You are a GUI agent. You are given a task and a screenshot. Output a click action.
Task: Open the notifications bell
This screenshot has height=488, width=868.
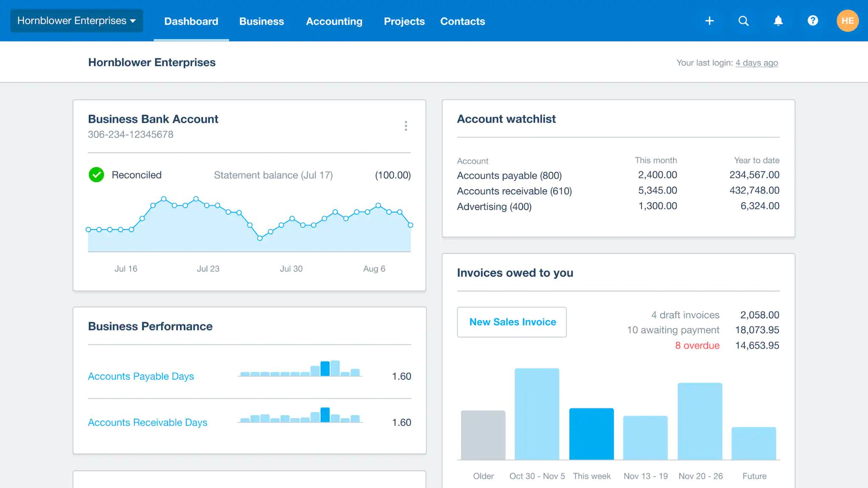point(778,21)
